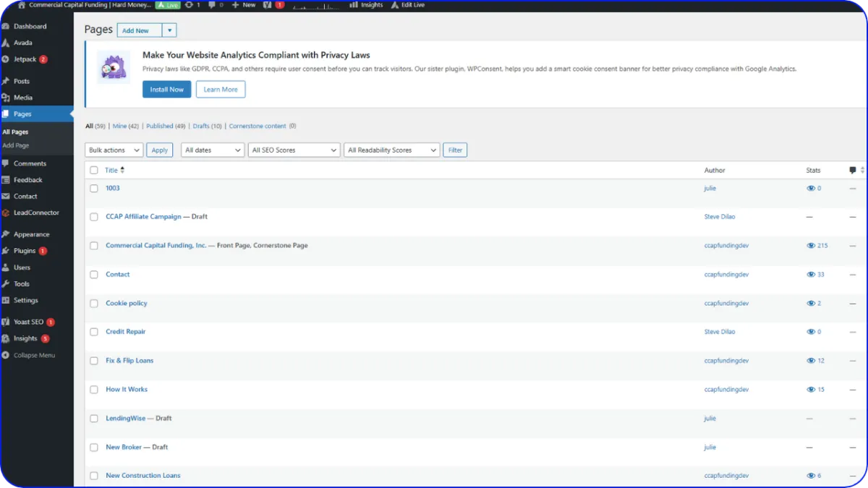Select the Cookie policy checkbox
Screen dimensions: 868x488
pos(93,304)
